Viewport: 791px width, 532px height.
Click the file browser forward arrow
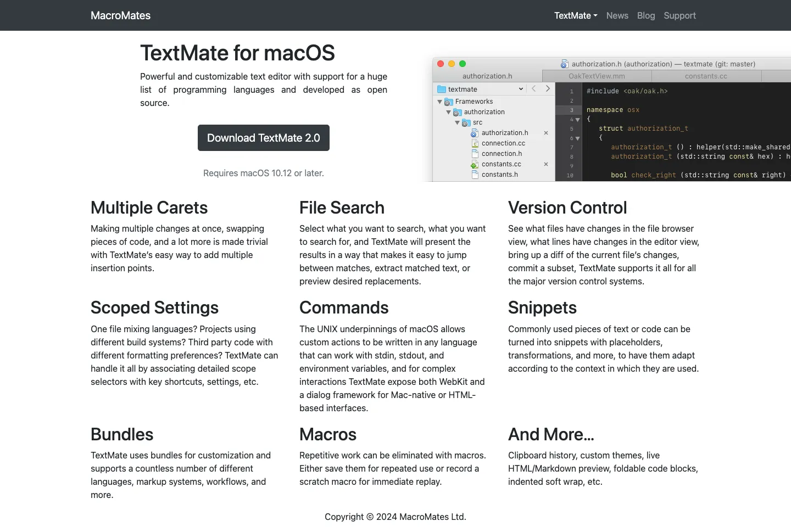pos(548,88)
